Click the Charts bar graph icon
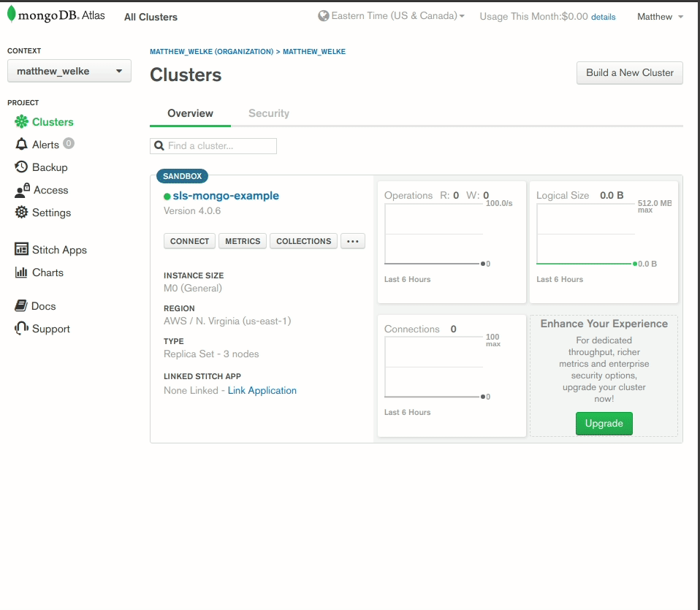This screenshot has width=700, height=610. coord(21,272)
